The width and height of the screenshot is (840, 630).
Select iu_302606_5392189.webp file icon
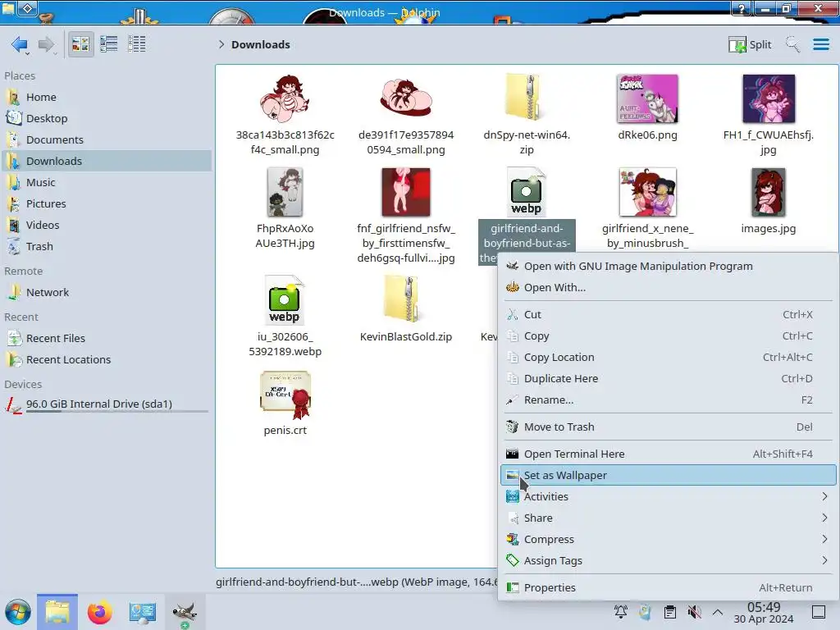click(285, 300)
